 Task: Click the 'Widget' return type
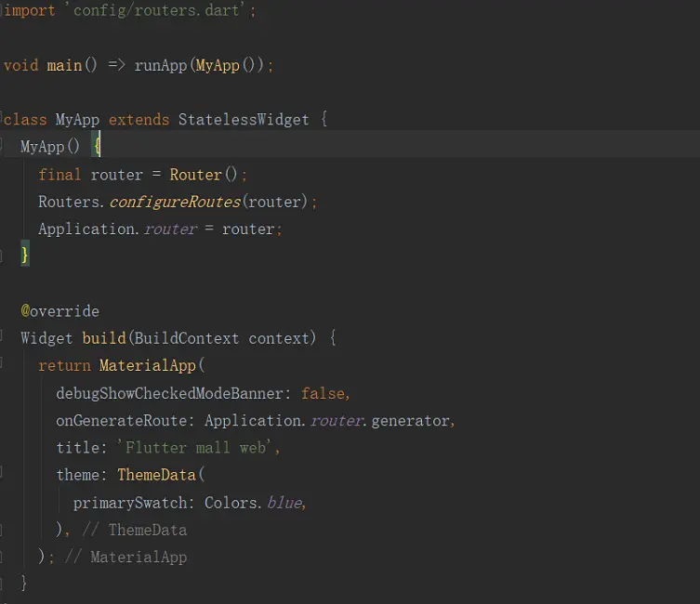click(x=46, y=338)
